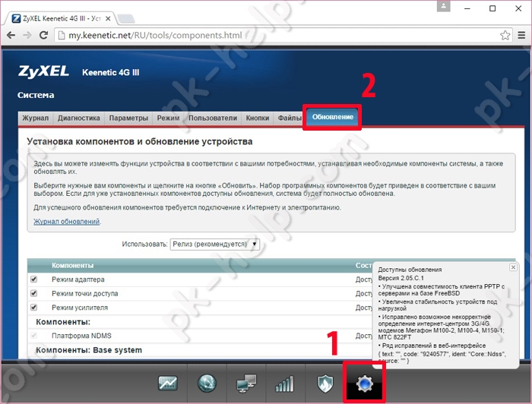Screen dimensions: 532x404
Task: Open a new browser tab
Action: (x=126, y=19)
